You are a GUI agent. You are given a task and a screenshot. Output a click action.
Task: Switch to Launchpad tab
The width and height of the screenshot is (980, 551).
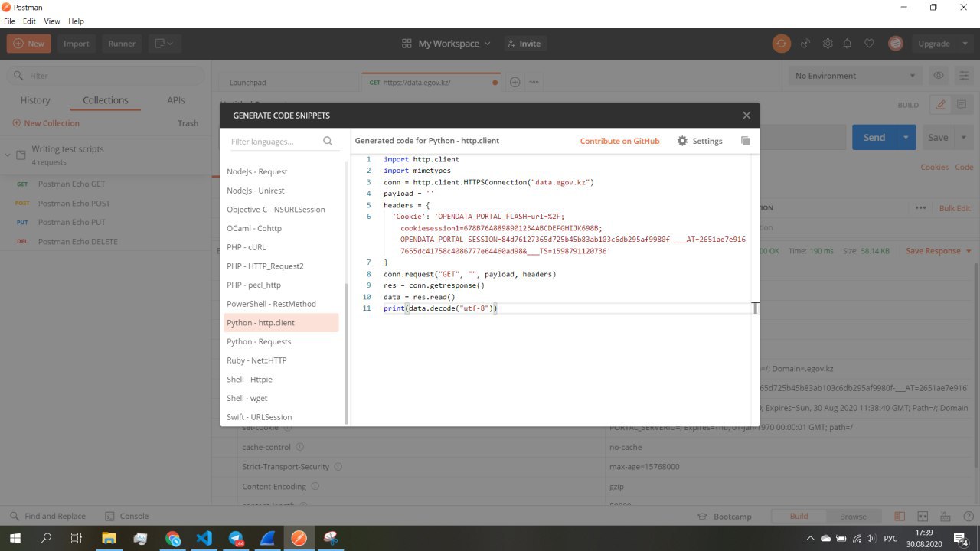tap(289, 82)
